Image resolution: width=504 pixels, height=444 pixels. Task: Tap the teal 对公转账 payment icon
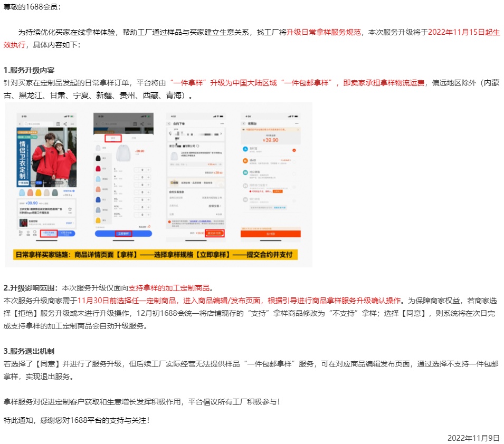(245, 172)
